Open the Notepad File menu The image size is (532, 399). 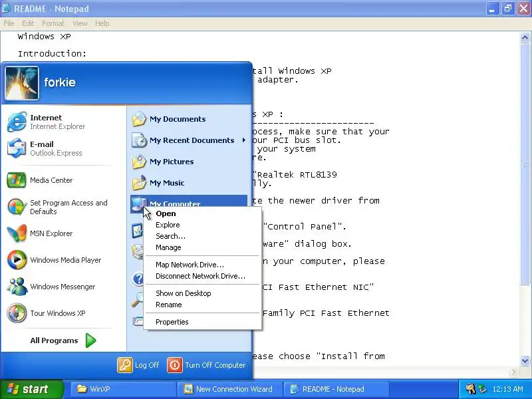[x=9, y=23]
